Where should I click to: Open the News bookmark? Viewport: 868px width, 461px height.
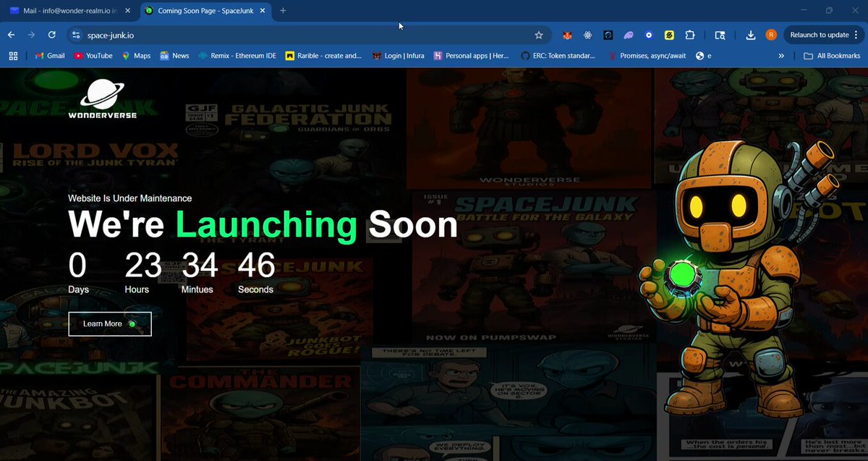coord(174,56)
